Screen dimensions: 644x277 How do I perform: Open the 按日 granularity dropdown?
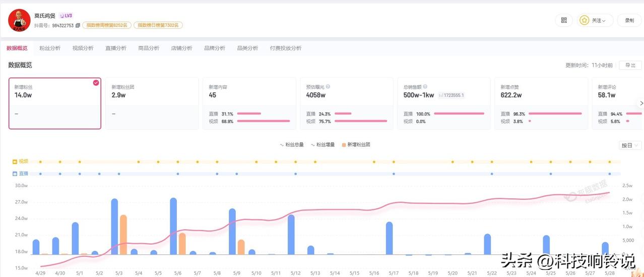pos(630,145)
